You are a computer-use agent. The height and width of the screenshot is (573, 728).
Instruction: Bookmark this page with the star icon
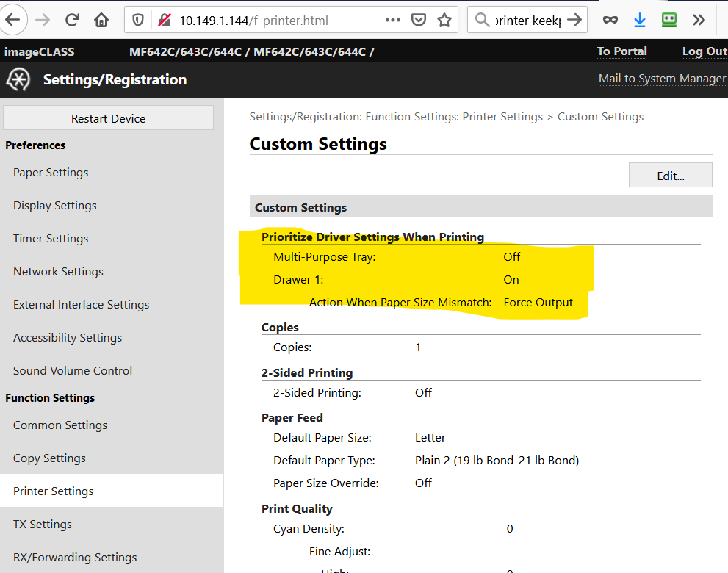point(444,20)
